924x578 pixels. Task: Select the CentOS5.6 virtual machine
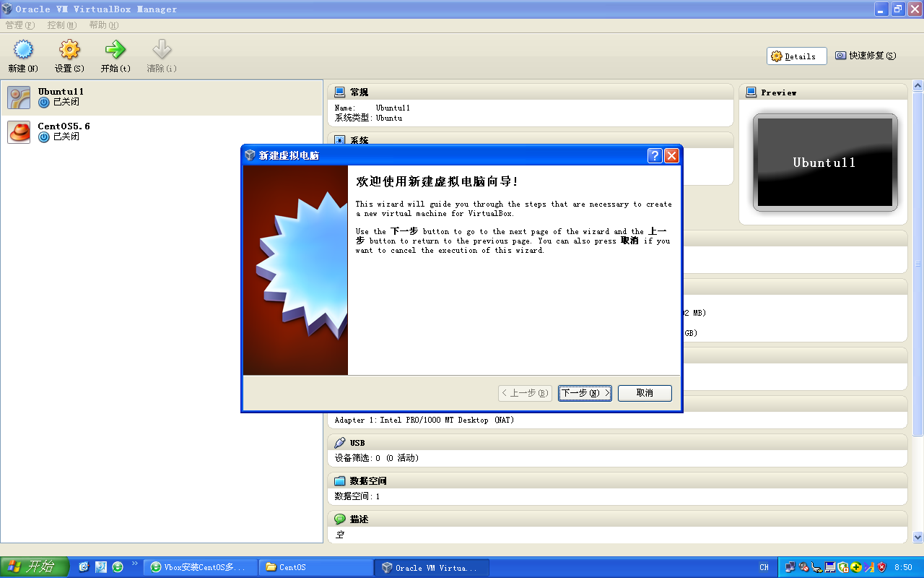click(x=162, y=131)
